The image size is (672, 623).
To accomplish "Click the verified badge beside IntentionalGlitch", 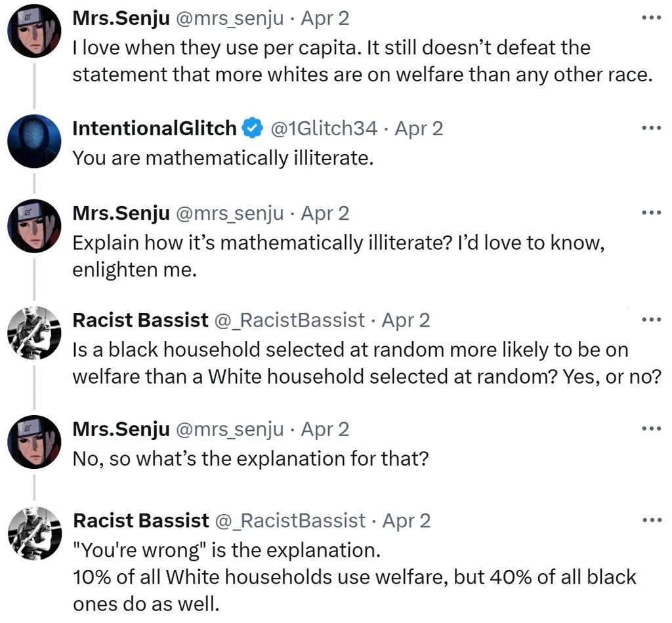I will click(x=253, y=129).
